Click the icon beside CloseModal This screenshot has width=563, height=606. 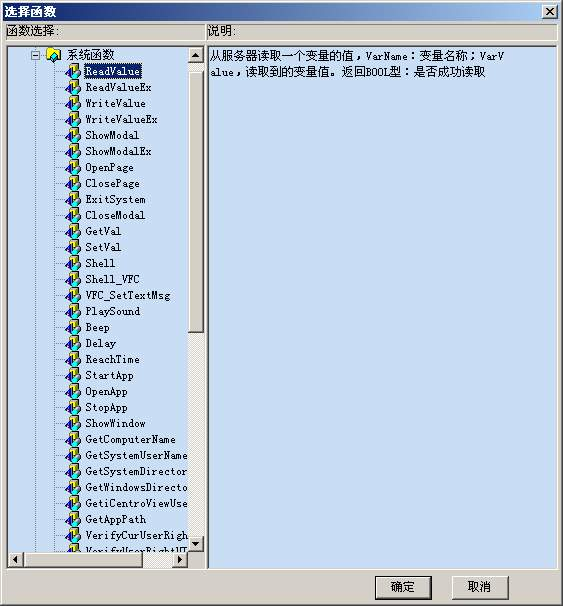tap(73, 215)
